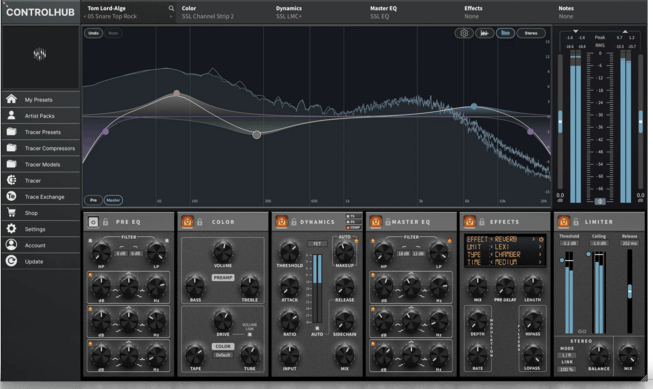Click the Limiter threshold-ceiling link icon
This screenshot has width=653, height=389.
[x=582, y=332]
